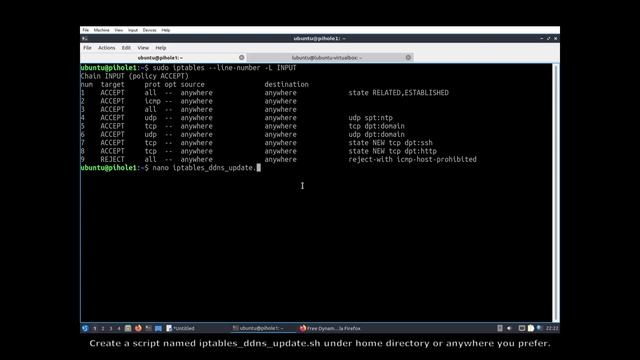
Task: Click show desktop panel icon
Action: point(158,328)
